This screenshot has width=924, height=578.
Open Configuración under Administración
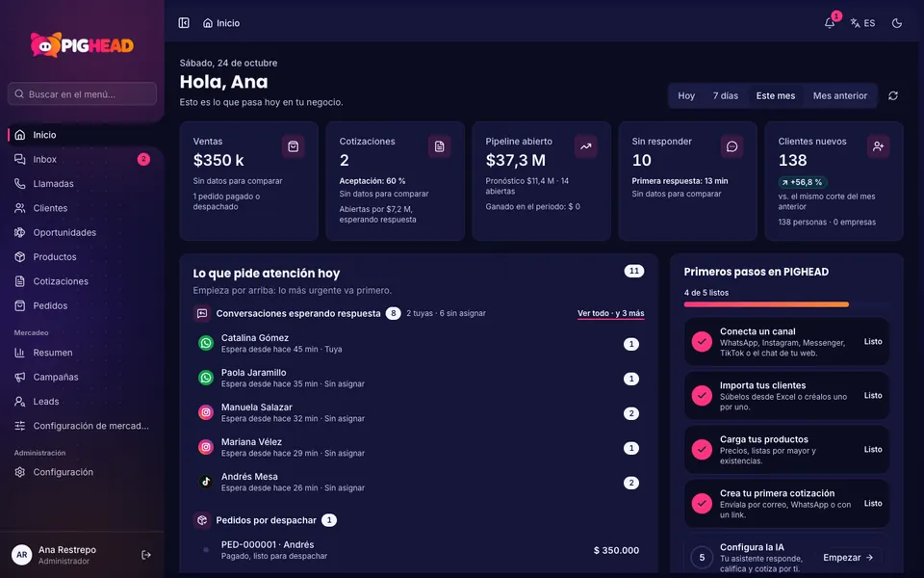coord(82,472)
